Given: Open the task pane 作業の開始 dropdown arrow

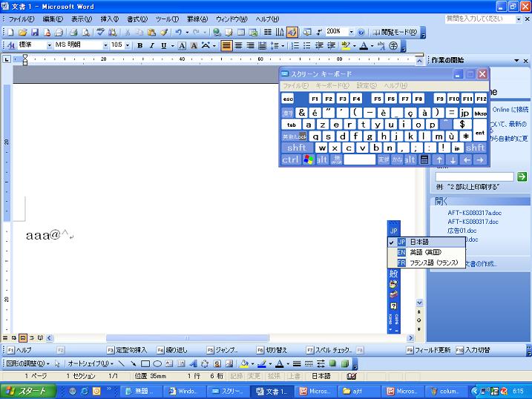Looking at the screenshot, I should click(x=516, y=61).
